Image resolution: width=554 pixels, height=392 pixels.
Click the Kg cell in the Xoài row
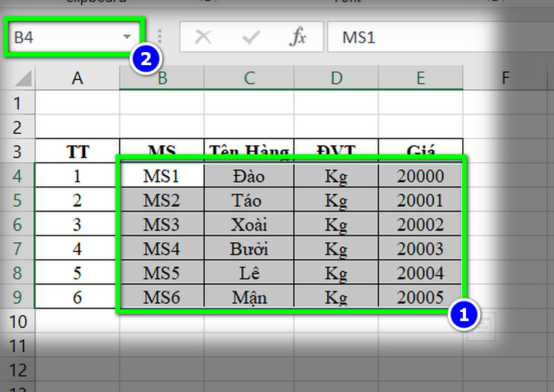point(336,224)
